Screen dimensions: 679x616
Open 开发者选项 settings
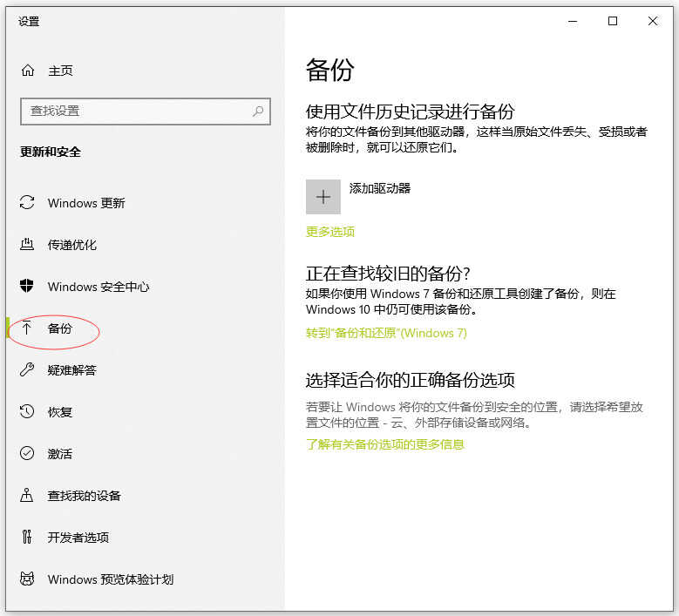click(78, 538)
